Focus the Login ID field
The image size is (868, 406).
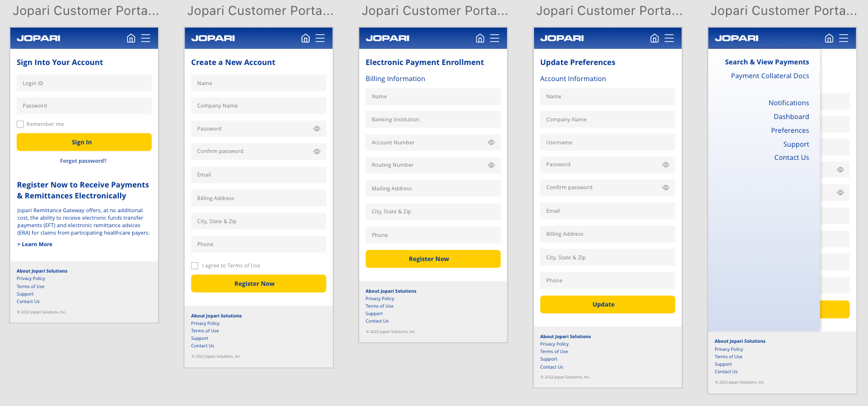[x=84, y=83]
